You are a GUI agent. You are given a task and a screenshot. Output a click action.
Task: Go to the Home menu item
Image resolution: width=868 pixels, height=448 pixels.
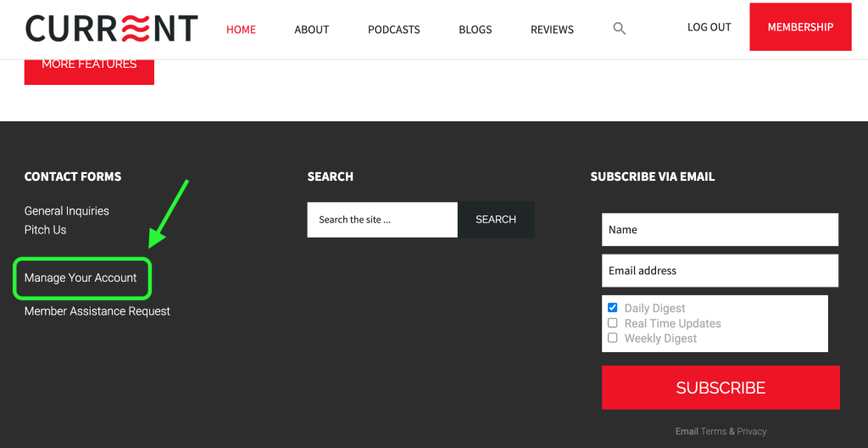coord(241,30)
